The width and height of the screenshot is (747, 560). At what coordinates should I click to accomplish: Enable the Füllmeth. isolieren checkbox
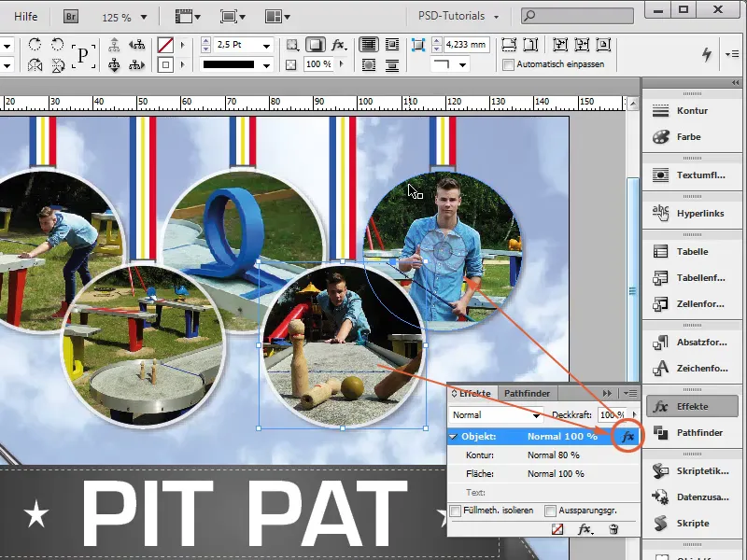(456, 511)
